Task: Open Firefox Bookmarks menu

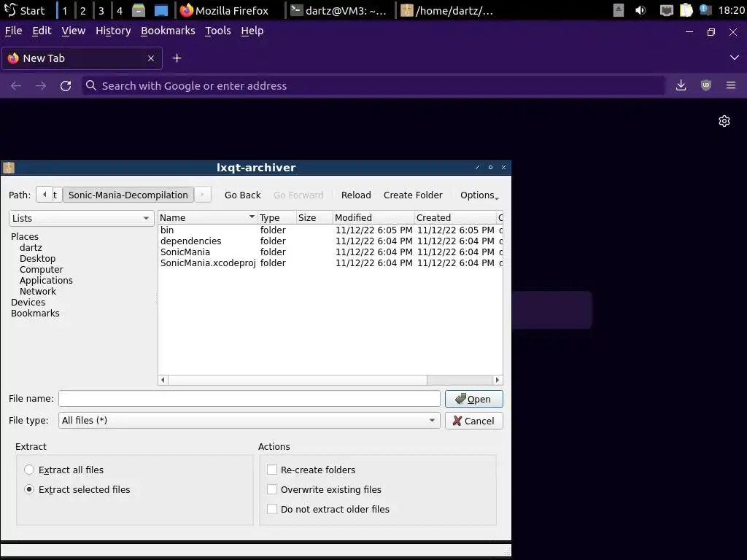Action: pos(168,31)
